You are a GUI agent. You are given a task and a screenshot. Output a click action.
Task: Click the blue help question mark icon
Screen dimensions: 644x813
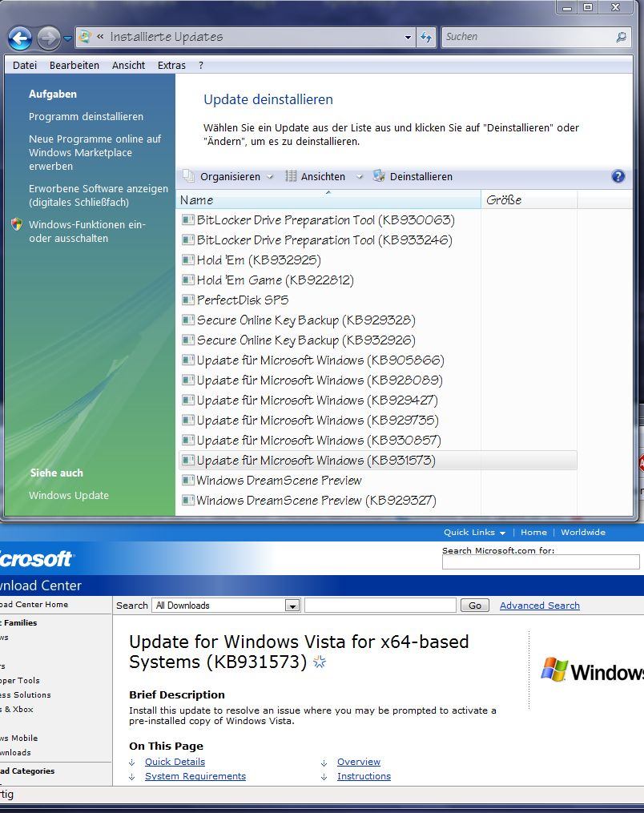tap(618, 176)
